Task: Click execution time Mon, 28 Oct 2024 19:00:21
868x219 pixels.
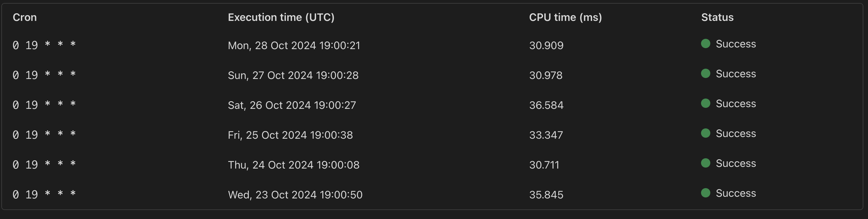Action: click(294, 45)
